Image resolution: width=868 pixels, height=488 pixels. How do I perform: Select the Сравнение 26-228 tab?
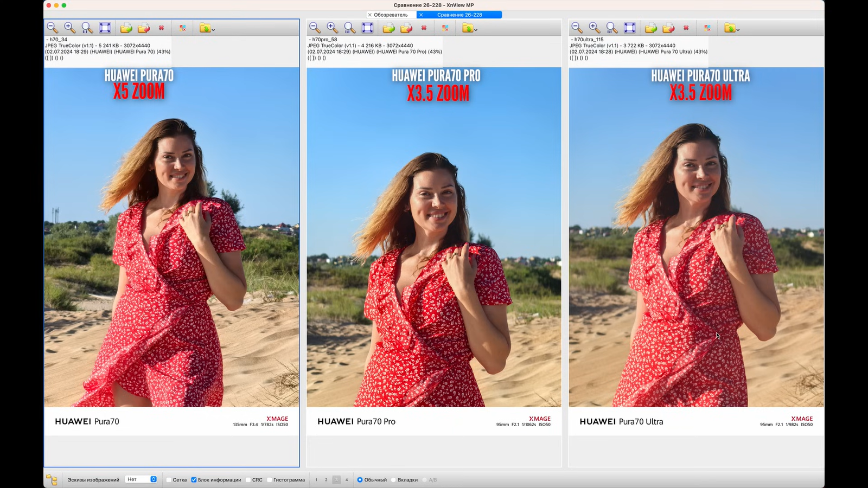coord(459,15)
